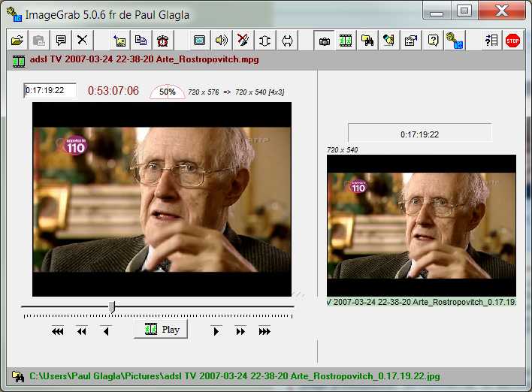The width and height of the screenshot is (532, 392).
Task: Click the open file folder icon
Action: (17, 41)
